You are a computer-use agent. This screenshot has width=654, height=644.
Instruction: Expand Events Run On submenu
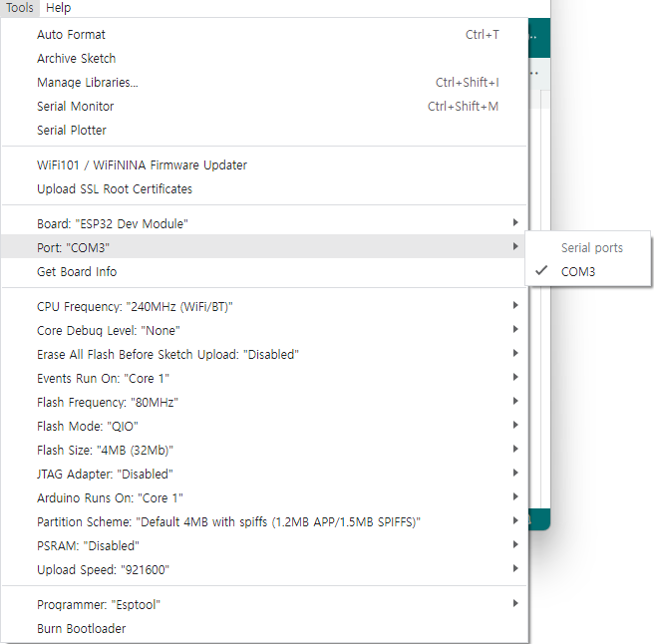pos(264,378)
